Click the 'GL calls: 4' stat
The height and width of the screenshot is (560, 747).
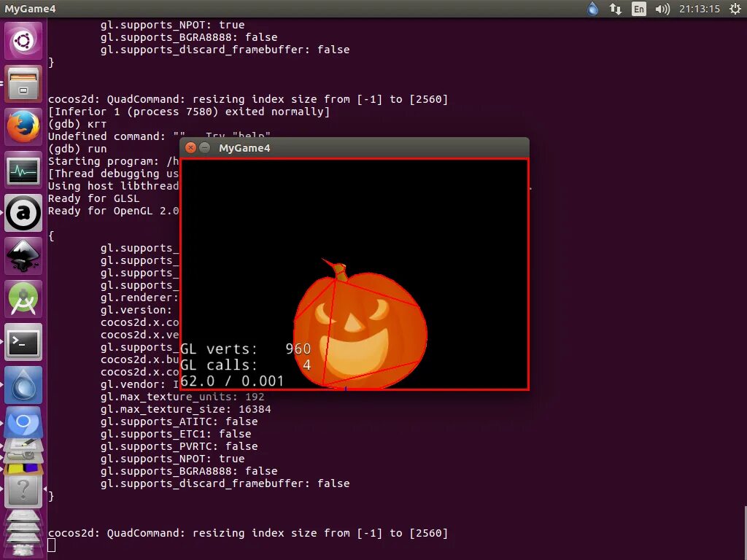[x=245, y=365]
